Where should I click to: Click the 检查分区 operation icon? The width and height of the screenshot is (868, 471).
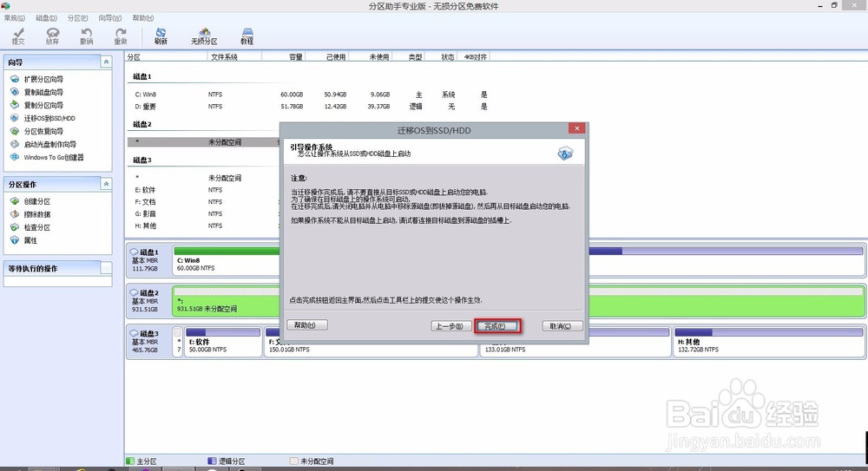15,227
